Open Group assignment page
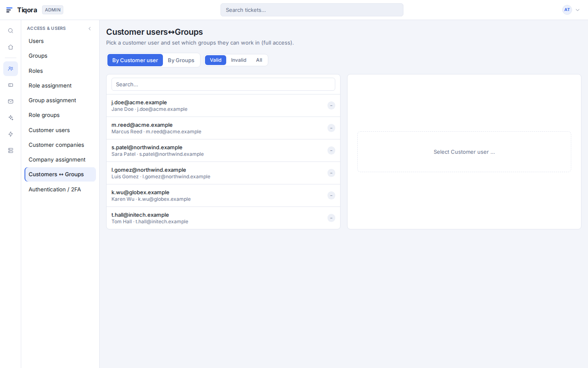This screenshot has width=588, height=368. pos(60,100)
